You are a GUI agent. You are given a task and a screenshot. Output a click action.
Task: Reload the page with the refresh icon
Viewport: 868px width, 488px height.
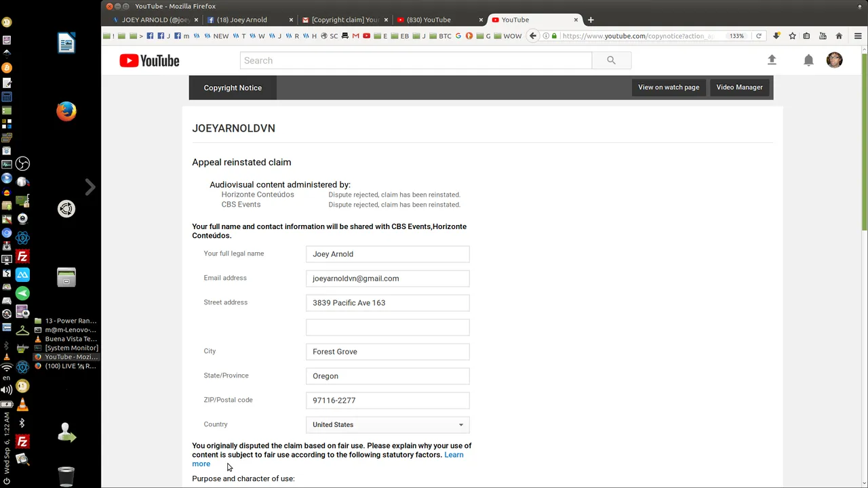point(759,36)
